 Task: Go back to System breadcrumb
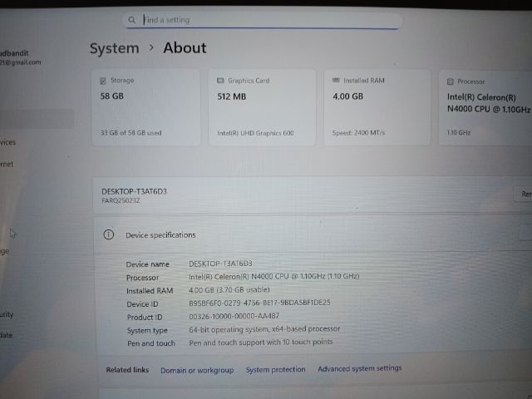point(115,48)
